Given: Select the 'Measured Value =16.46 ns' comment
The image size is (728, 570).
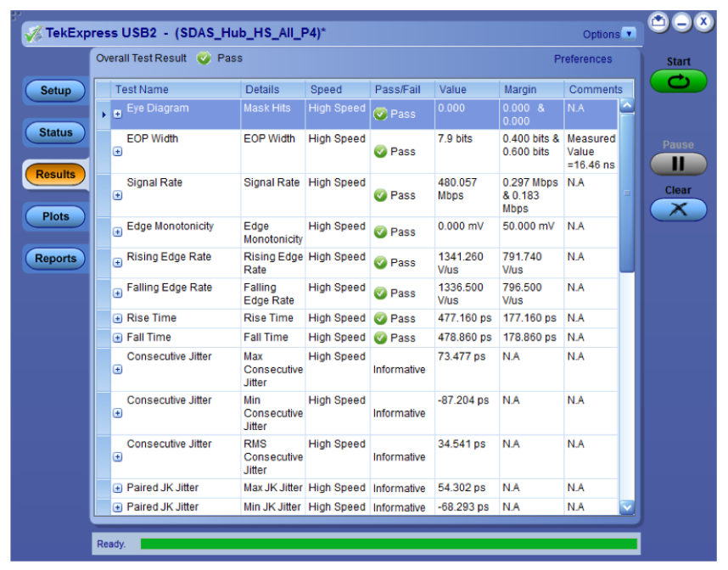Looking at the screenshot, I should tap(591, 151).
